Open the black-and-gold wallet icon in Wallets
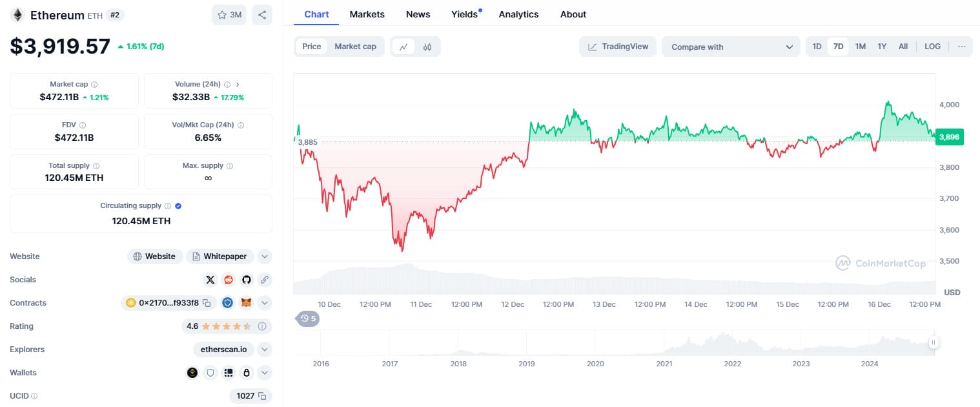Image resolution: width=980 pixels, height=407 pixels. 192,373
